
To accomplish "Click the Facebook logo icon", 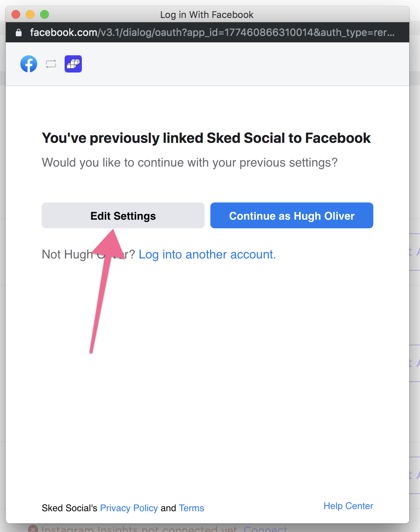I will pos(29,64).
